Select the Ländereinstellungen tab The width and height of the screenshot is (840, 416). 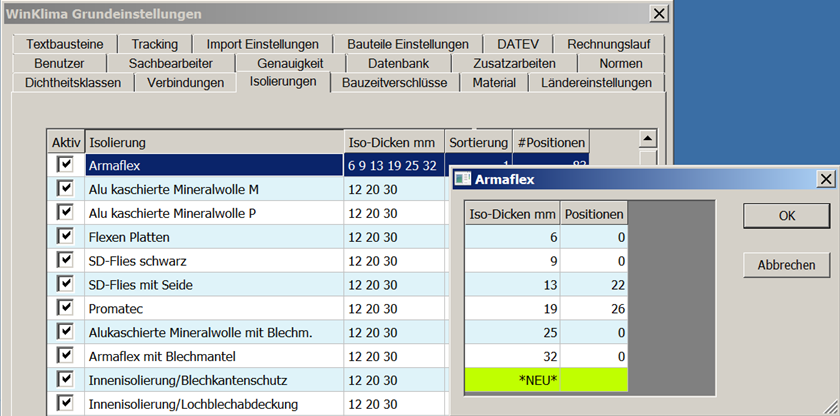(596, 83)
